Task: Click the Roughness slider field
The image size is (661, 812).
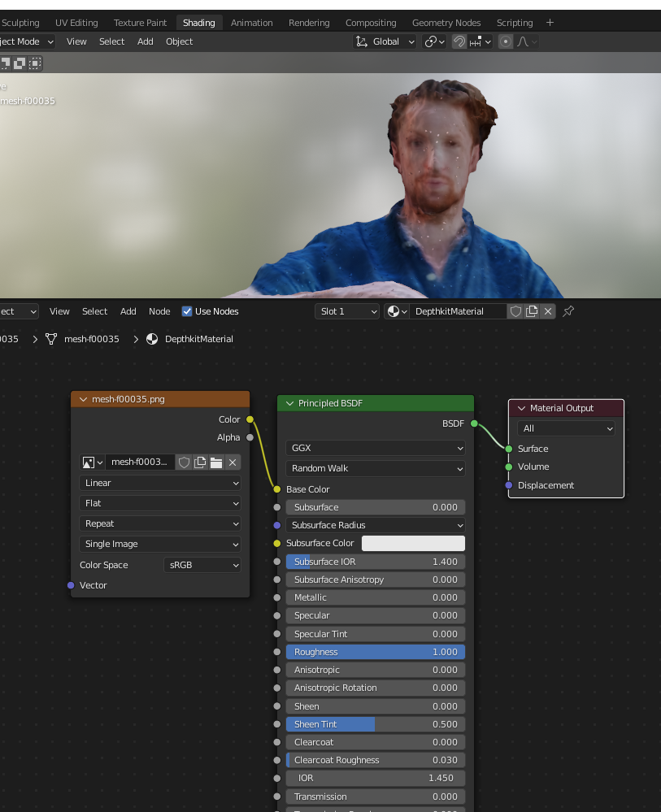Action: coord(375,652)
